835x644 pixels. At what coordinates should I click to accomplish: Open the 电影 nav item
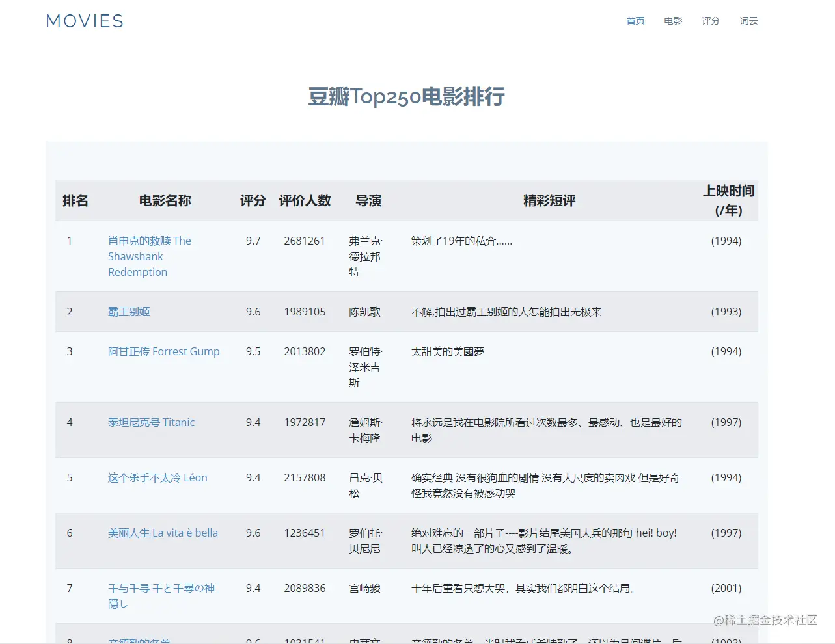(x=673, y=21)
